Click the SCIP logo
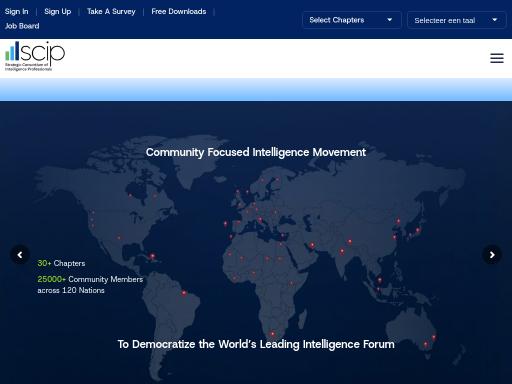The image size is (512, 384). pos(35,56)
